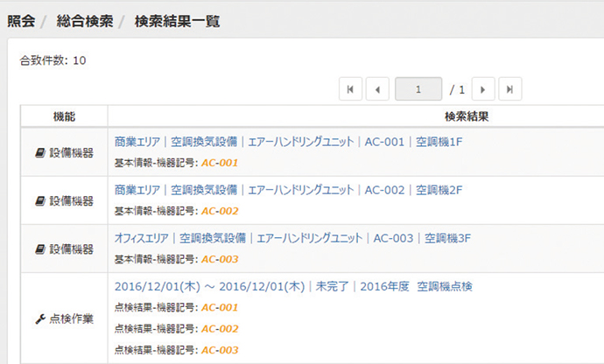Click book icon in second 設備機器 row

(x=39, y=201)
